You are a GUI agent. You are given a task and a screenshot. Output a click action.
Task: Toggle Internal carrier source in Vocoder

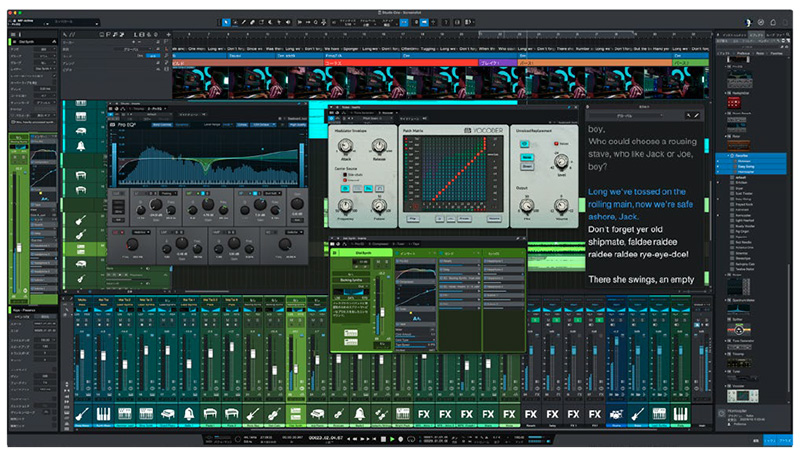pyautogui.click(x=345, y=180)
